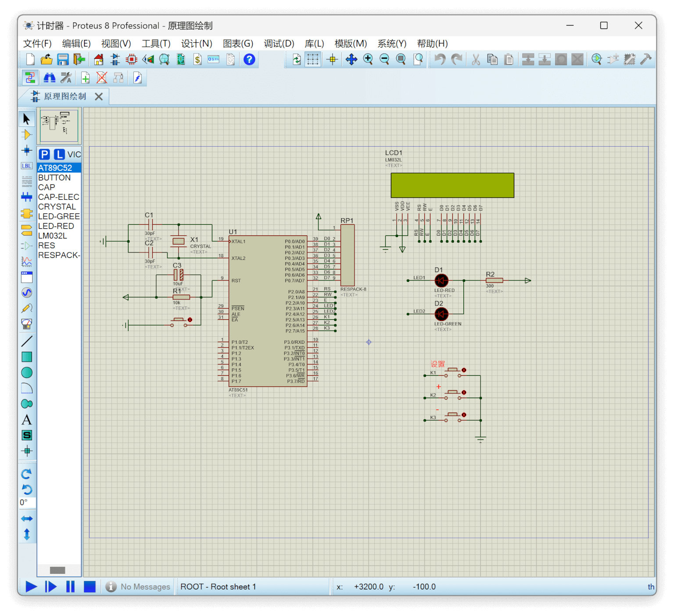This screenshot has width=674, height=616.
Task: Zoom out with the magnifier minus
Action: (384, 59)
